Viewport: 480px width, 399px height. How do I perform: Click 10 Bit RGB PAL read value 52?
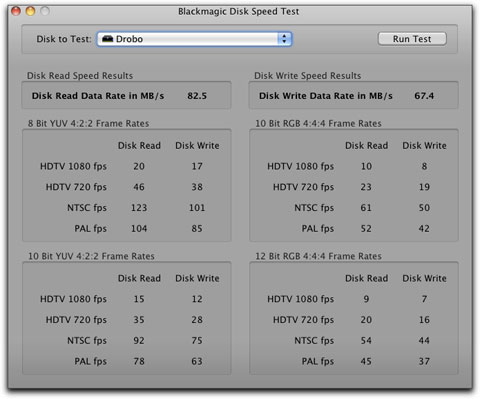(366, 228)
